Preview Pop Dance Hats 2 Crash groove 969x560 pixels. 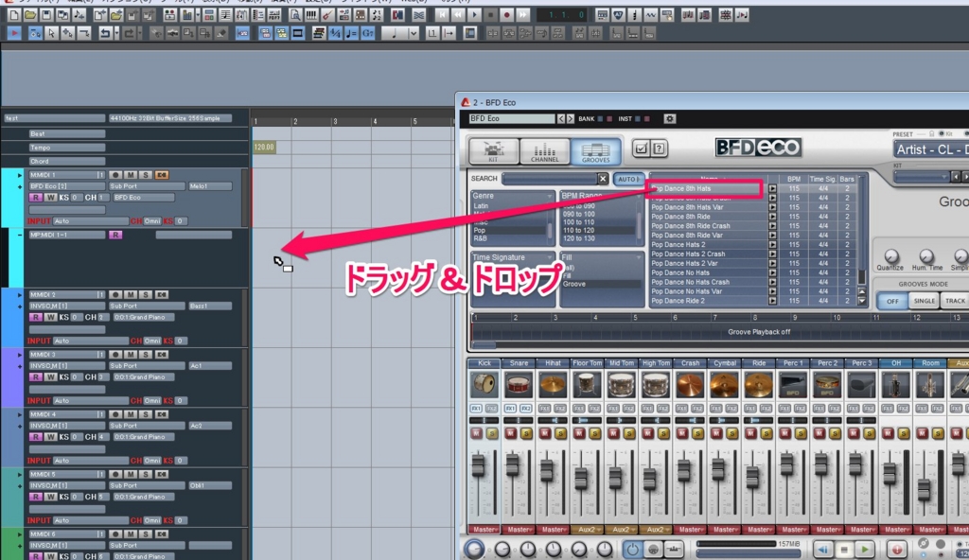point(772,254)
